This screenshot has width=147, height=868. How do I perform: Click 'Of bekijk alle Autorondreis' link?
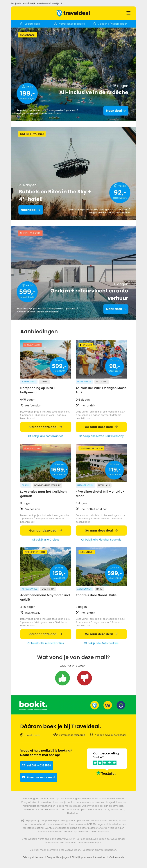point(101,643)
